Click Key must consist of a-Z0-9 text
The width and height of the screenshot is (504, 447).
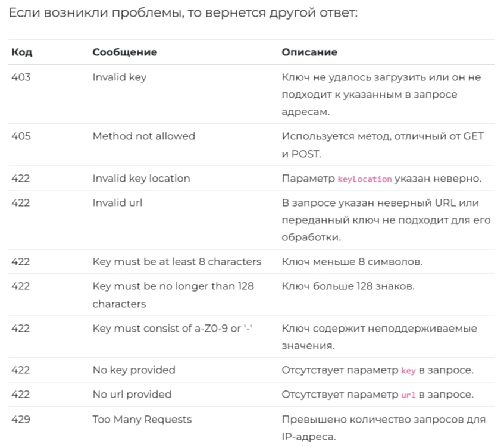[173, 329]
